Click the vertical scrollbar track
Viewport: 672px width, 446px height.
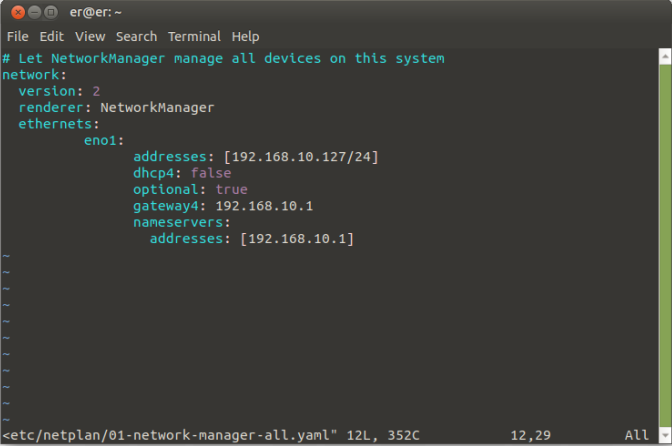click(x=665, y=240)
